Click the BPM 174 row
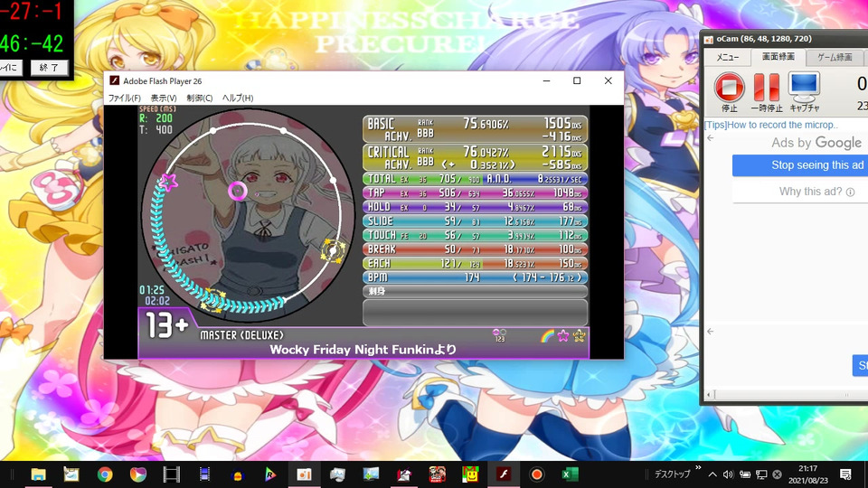 pos(475,277)
